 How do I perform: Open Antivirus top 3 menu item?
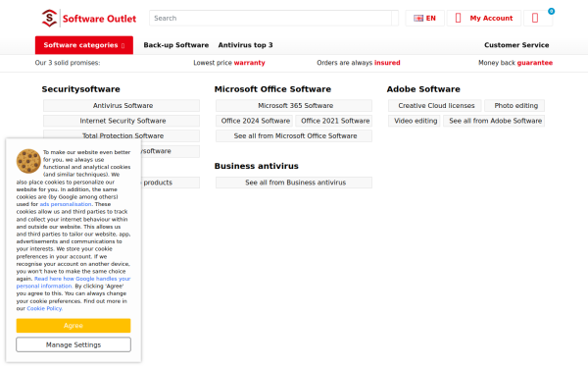(245, 45)
